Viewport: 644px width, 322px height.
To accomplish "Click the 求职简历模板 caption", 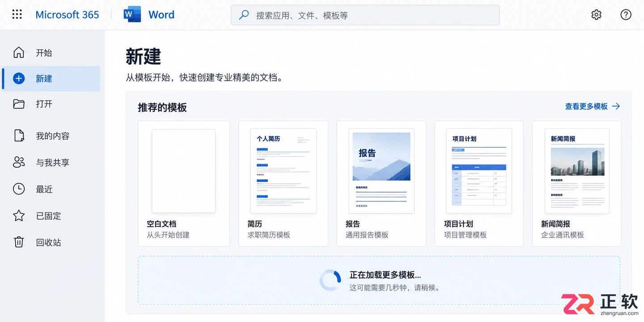I will 269,235.
